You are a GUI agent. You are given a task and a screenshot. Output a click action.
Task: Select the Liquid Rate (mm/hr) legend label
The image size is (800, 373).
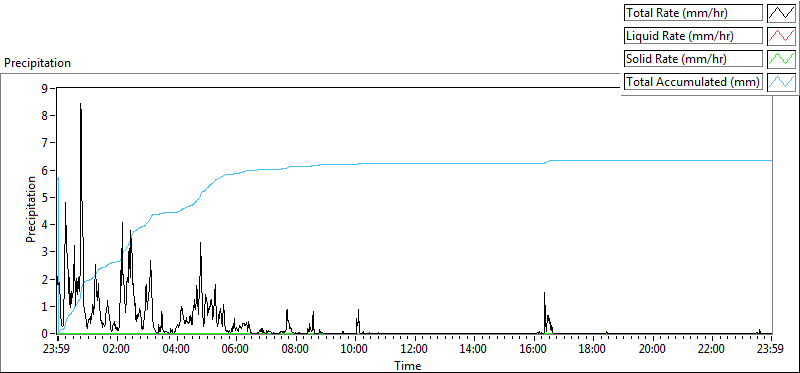pyautogui.click(x=693, y=36)
